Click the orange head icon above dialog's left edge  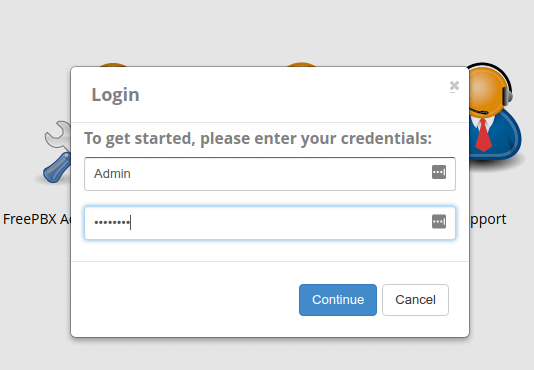click(x=113, y=65)
